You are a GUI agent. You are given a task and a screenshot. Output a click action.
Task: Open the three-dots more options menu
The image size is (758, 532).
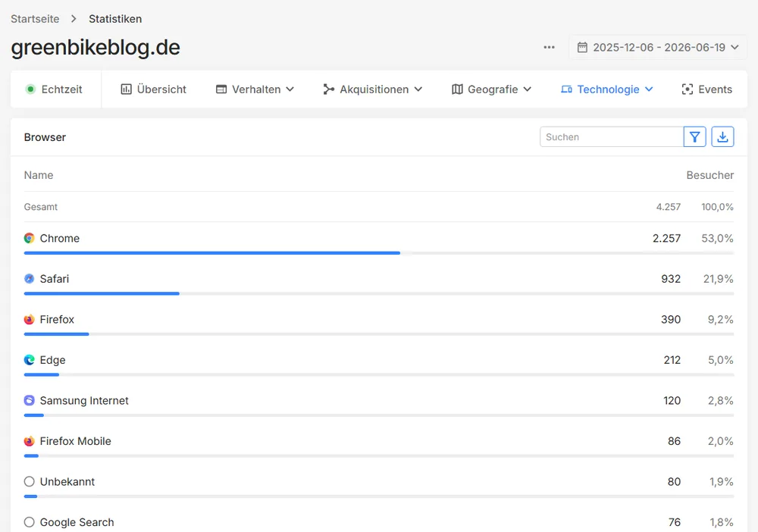tap(549, 47)
